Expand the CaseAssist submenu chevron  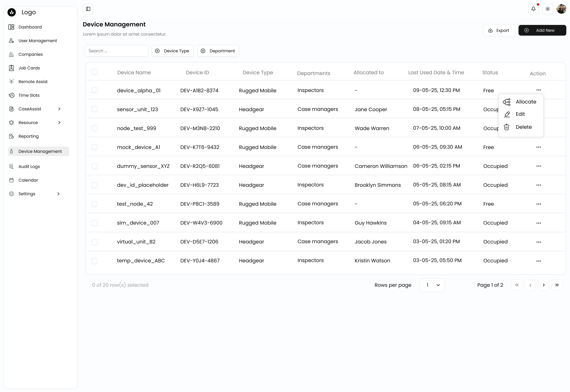coord(59,109)
